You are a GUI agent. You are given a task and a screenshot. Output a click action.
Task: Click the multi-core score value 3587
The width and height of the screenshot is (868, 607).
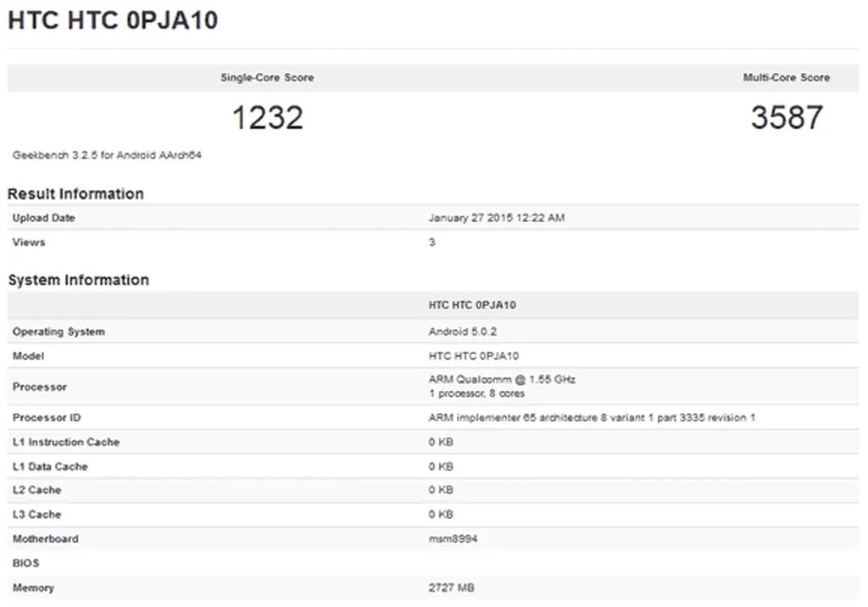(786, 118)
